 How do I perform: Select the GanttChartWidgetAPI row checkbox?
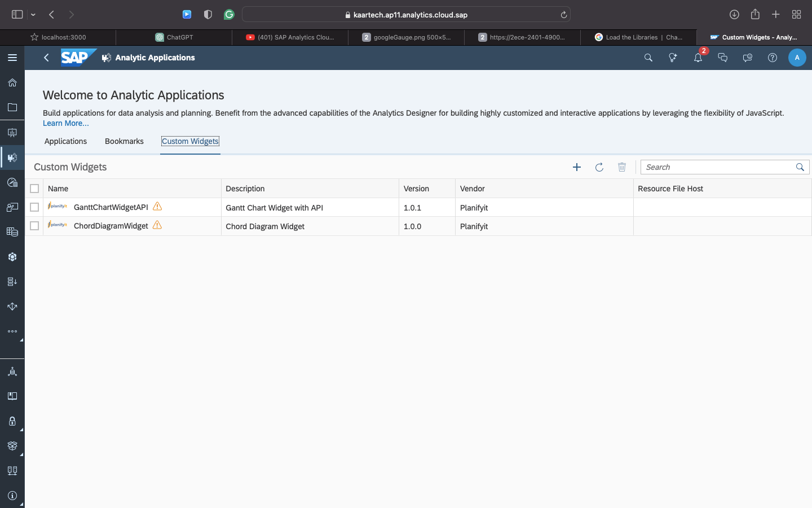tap(34, 207)
